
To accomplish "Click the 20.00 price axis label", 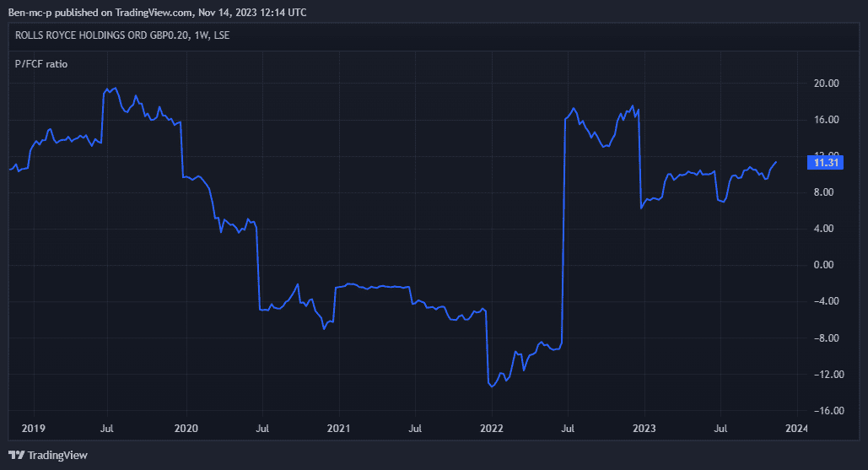I will [x=823, y=84].
